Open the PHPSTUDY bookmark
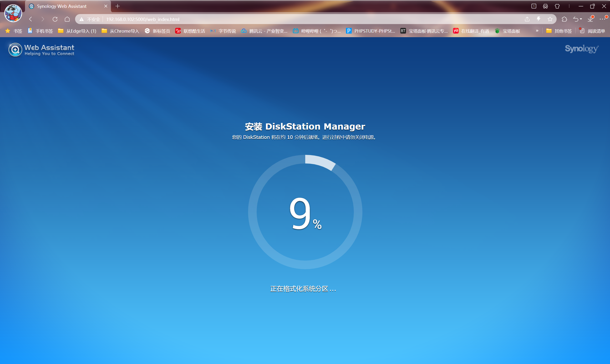The image size is (610, 364). (370, 31)
